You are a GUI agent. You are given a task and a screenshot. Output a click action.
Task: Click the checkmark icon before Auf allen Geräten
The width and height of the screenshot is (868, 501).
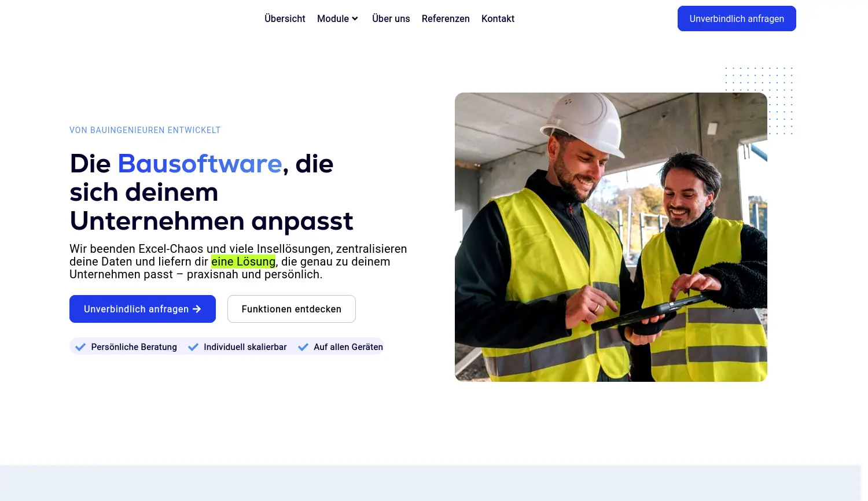(303, 347)
